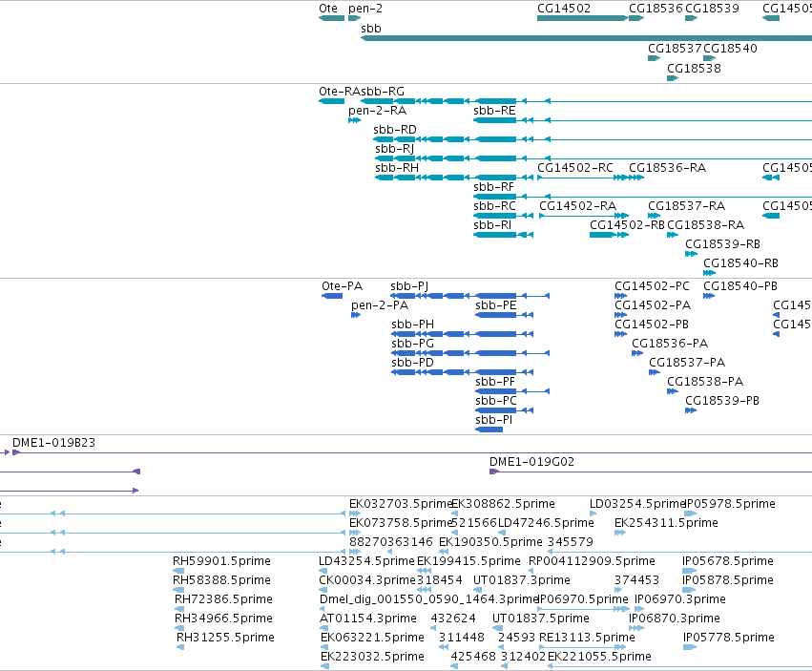Click the Ote-RA transcript label
The image size is (812, 671).
tap(340, 92)
